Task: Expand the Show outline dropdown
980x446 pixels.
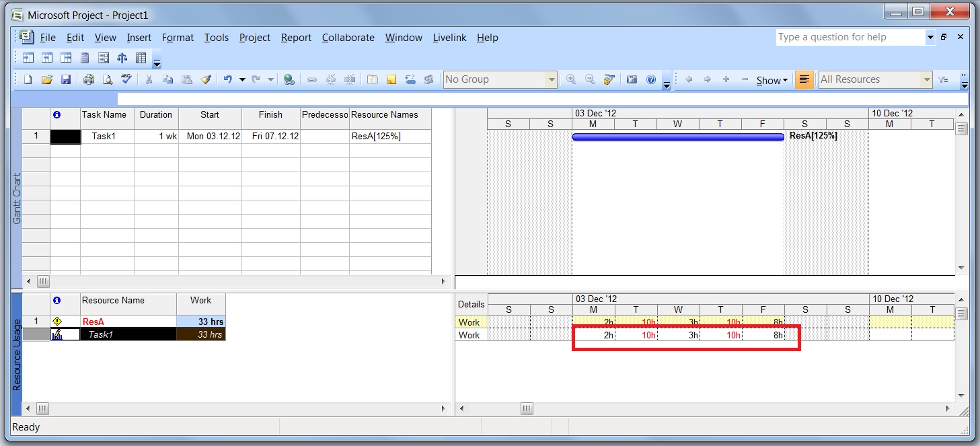Action: point(771,80)
